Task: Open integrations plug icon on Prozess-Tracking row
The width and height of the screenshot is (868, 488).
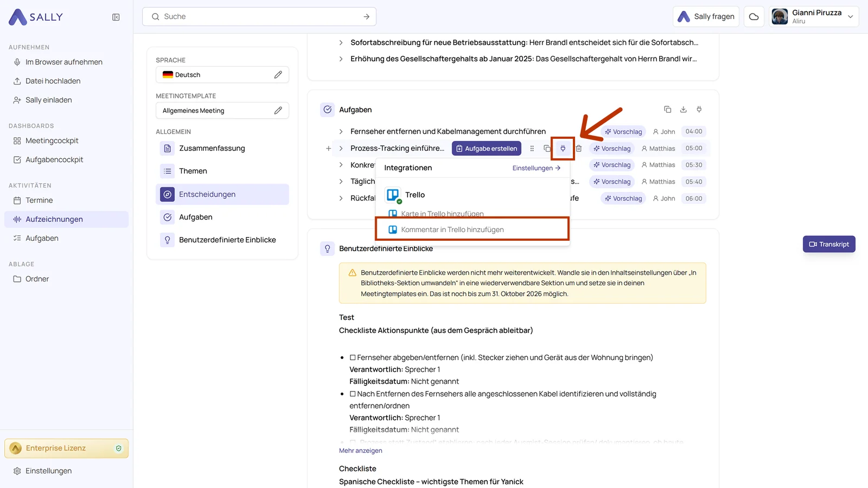Action: point(563,149)
